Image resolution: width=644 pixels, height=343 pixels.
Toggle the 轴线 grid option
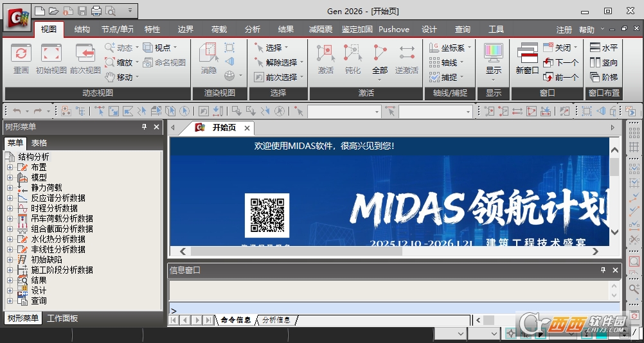443,62
